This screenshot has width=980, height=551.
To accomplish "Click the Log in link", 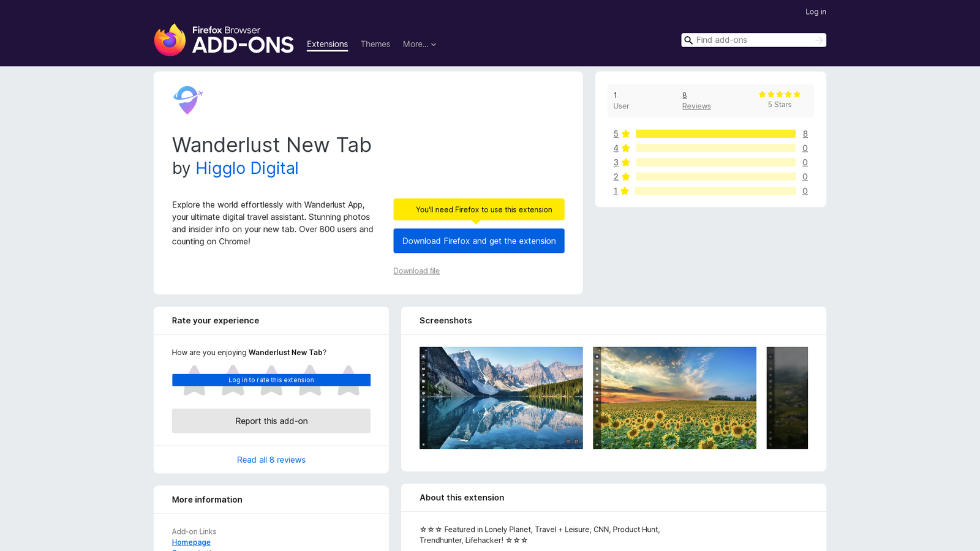I will (816, 12).
